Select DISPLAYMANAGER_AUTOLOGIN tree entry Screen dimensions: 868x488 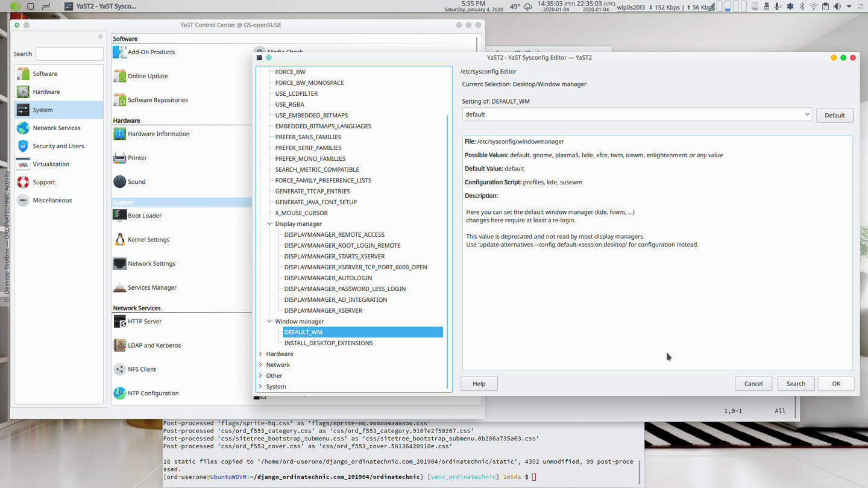(328, 278)
